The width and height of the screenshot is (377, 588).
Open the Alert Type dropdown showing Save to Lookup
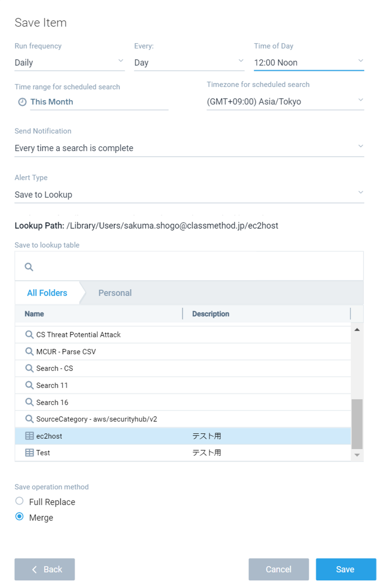click(x=361, y=192)
